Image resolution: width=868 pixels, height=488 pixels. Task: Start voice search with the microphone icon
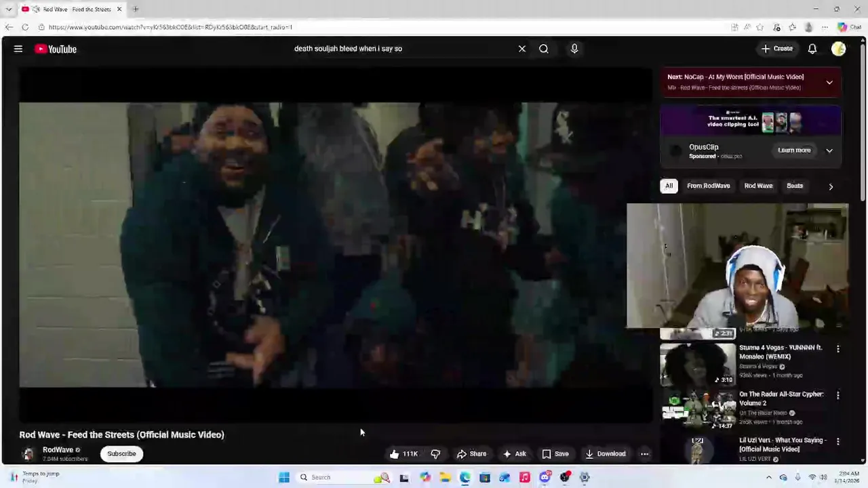[574, 49]
